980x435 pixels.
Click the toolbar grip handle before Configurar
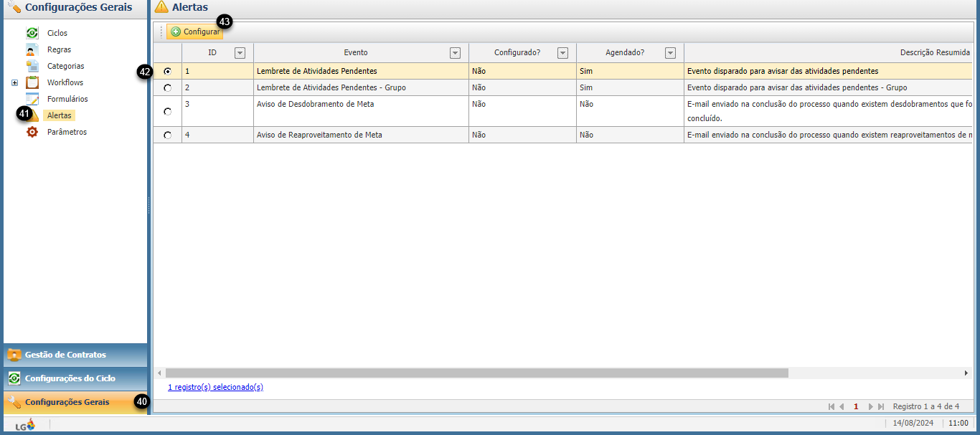tap(161, 32)
